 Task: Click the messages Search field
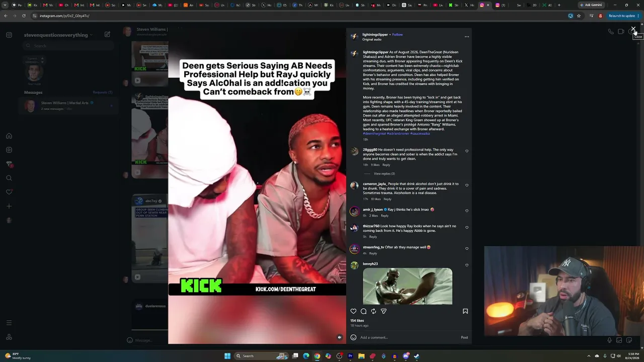(68, 46)
